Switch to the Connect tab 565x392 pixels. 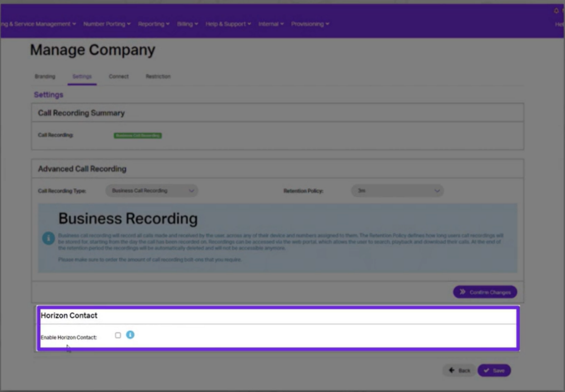119,76
